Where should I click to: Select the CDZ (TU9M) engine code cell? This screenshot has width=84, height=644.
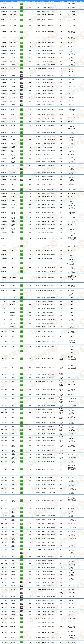point(72,7)
